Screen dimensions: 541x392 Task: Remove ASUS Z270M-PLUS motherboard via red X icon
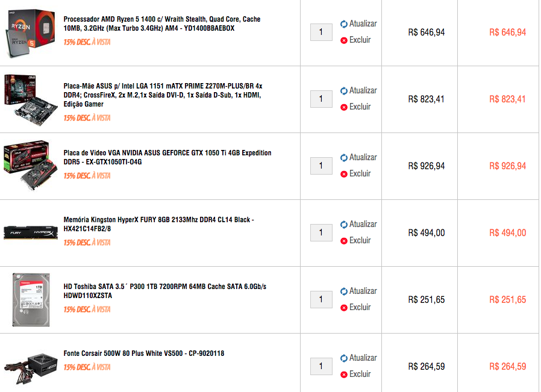pos(343,107)
